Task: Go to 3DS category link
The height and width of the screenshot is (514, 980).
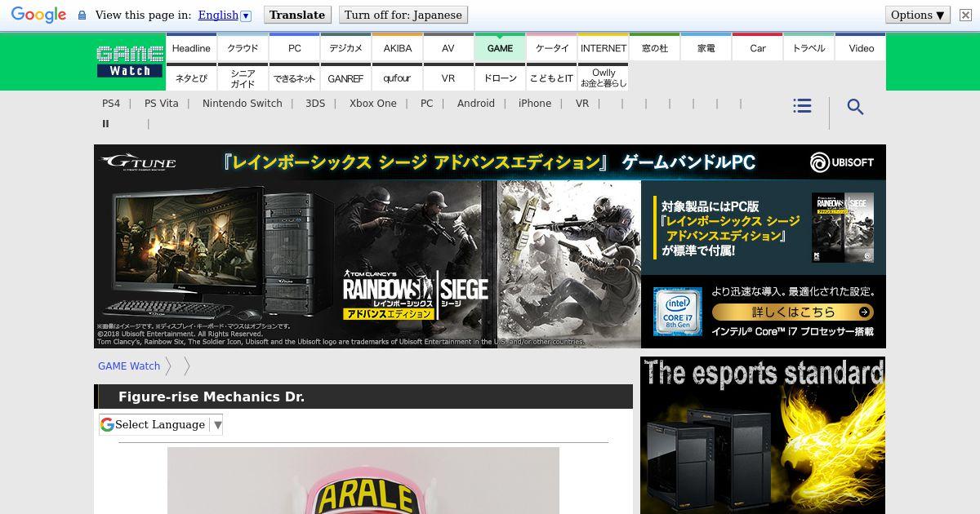Action: coord(315,104)
